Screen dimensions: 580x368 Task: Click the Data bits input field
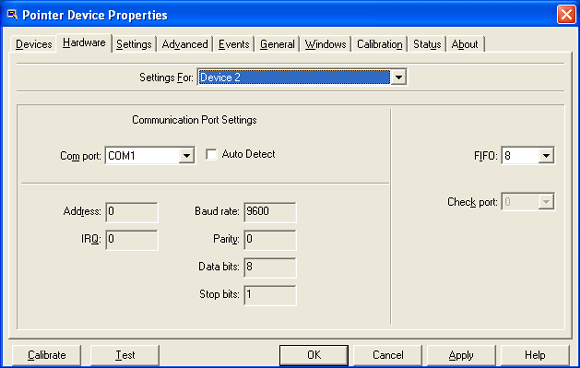click(270, 267)
